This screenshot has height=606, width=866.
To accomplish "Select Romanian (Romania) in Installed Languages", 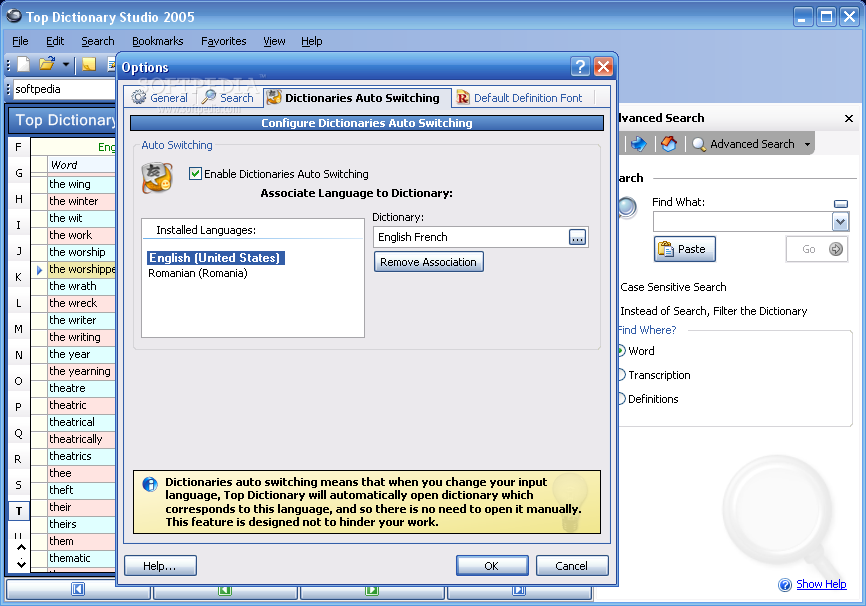I will click(x=198, y=273).
